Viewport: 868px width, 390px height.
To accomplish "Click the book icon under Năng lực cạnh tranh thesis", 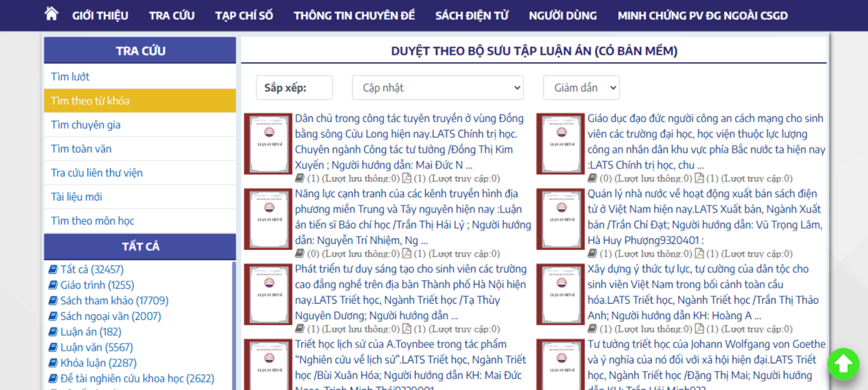I will pos(299,254).
